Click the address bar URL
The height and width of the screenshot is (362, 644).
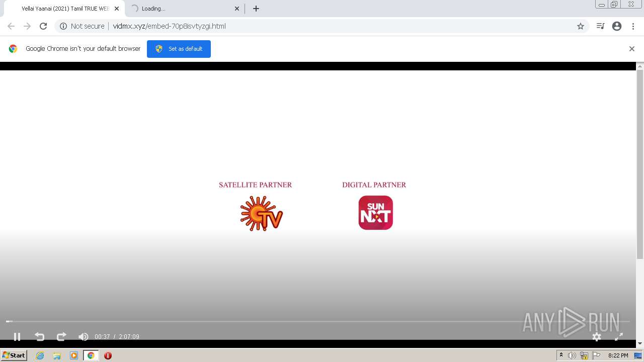[169, 26]
